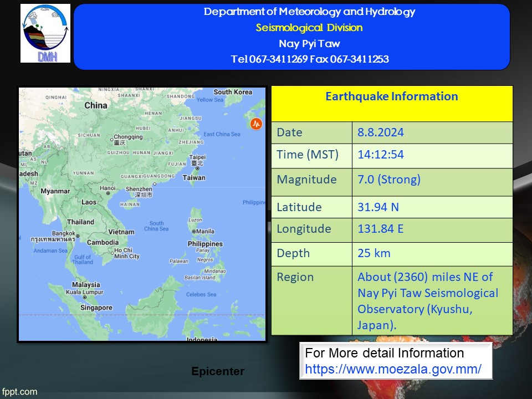This screenshot has width=532, height=399.
Task: Click 'For More detail Information' text
Action: tap(385, 353)
